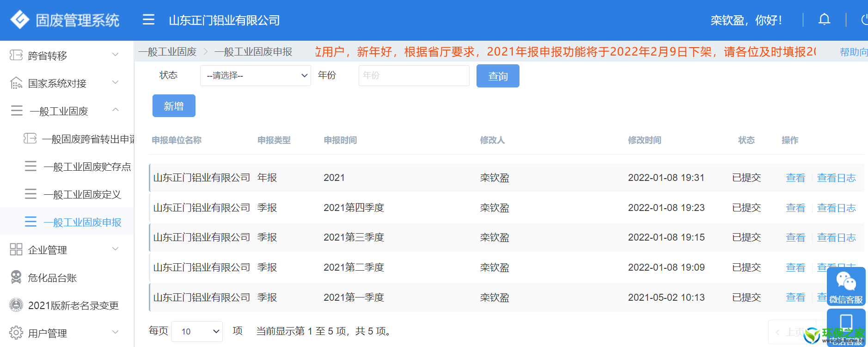The height and width of the screenshot is (347, 868).
Task: Click the 一般工业固废贮存点 list icon
Action: click(x=31, y=166)
